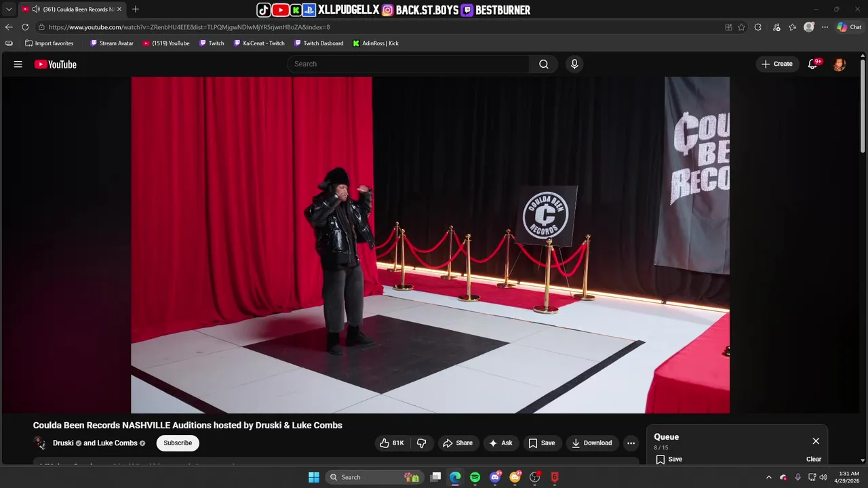The width and height of the screenshot is (868, 488).
Task: Open Druski channel avatar
Action: (x=40, y=443)
